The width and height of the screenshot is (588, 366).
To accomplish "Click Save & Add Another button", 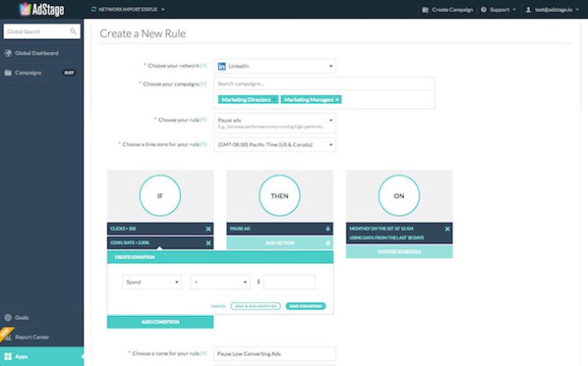I will click(256, 306).
